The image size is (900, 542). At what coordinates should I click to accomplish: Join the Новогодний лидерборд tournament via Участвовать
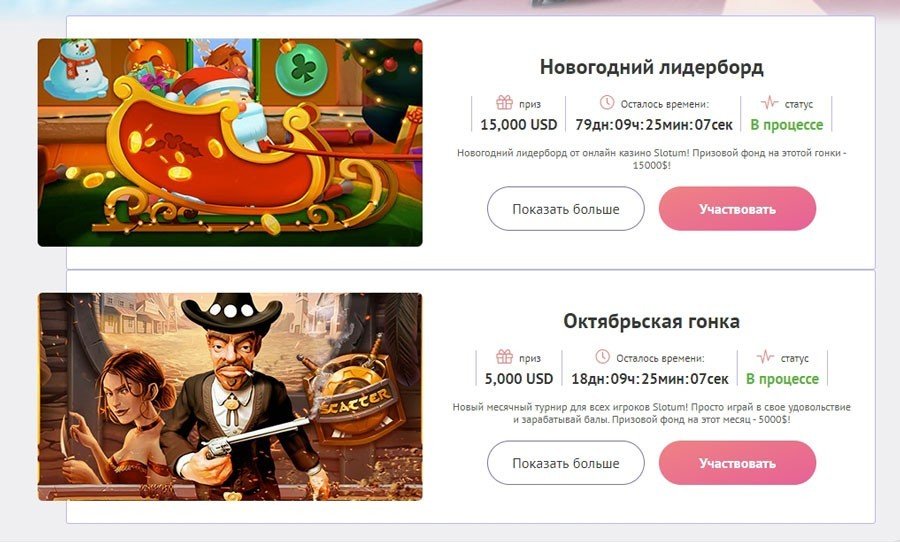click(x=737, y=209)
